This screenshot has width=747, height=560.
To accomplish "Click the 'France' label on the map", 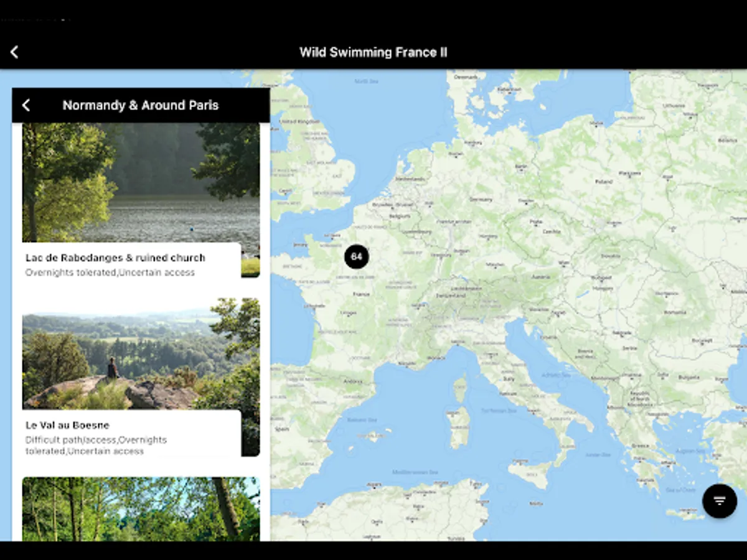I will pyautogui.click(x=361, y=294).
